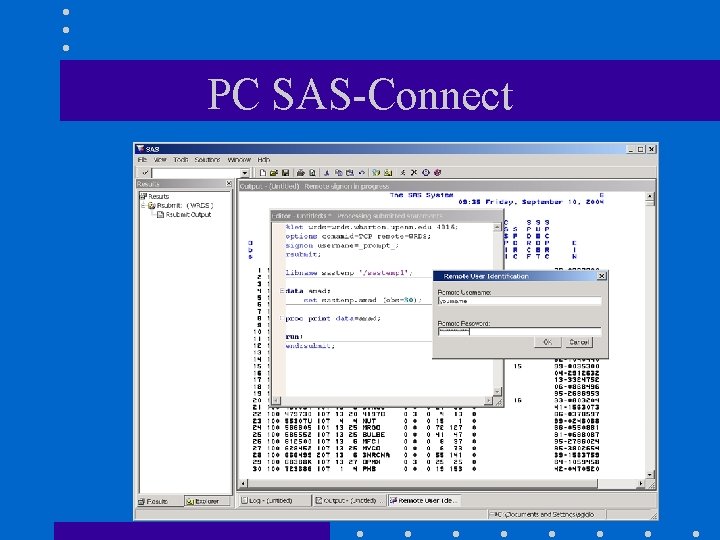Close the Results pane with its X
The height and width of the screenshot is (540, 720).
tap(229, 184)
